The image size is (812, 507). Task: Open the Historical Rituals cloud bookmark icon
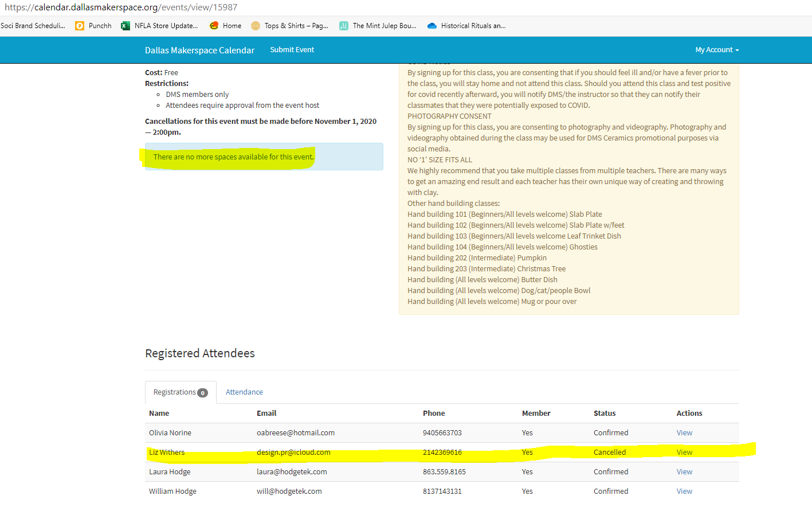432,26
